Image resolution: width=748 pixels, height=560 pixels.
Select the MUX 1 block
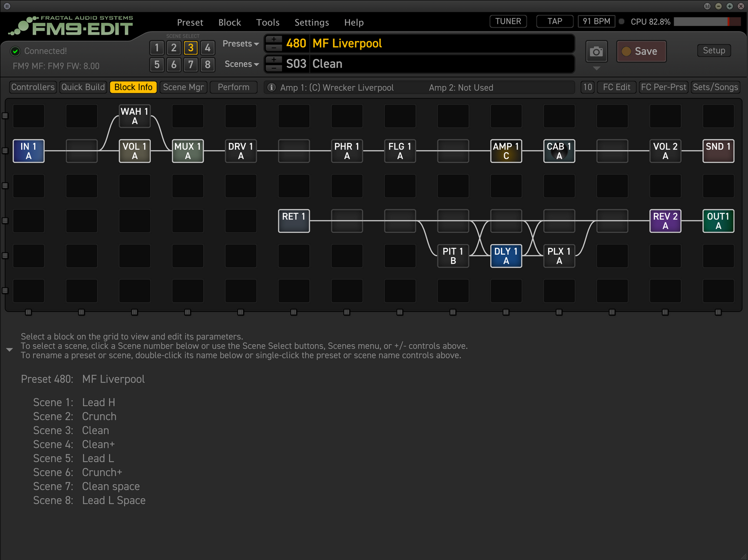point(188,151)
